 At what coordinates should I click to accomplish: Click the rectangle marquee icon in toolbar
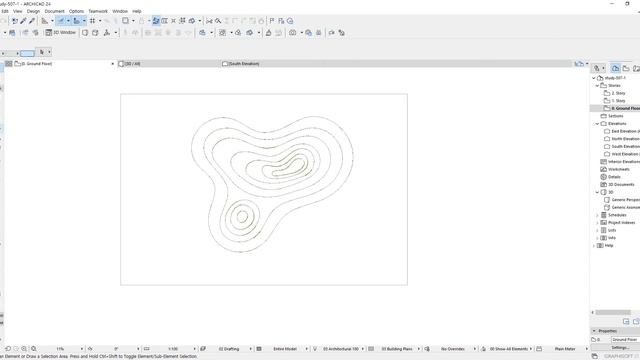125,21
